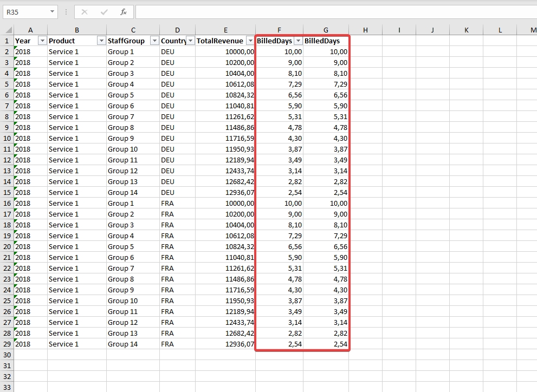The image size is (537, 392).
Task: Click the Select All corner triangle
Action: tap(8, 30)
